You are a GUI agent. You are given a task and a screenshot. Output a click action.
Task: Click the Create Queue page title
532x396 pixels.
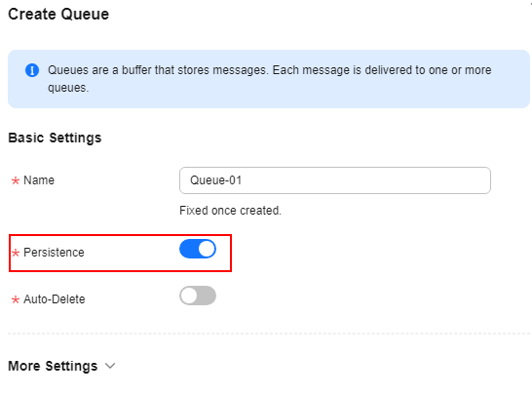(x=58, y=15)
